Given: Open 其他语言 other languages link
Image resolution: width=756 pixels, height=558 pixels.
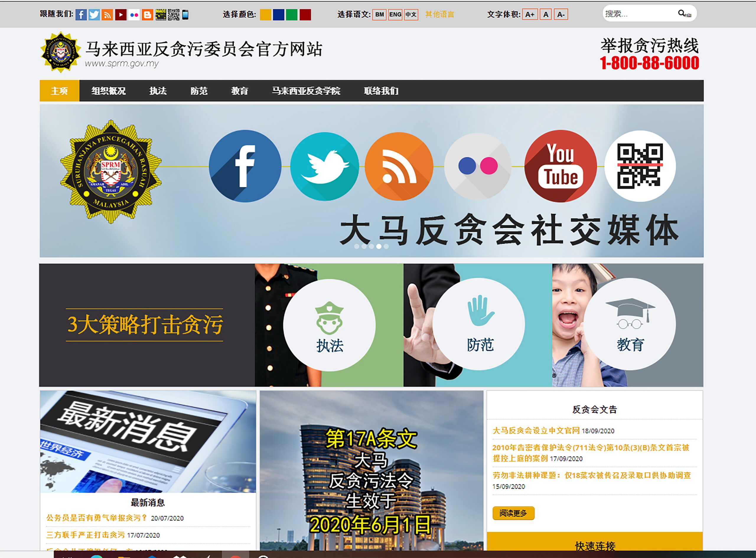Looking at the screenshot, I should pos(440,14).
